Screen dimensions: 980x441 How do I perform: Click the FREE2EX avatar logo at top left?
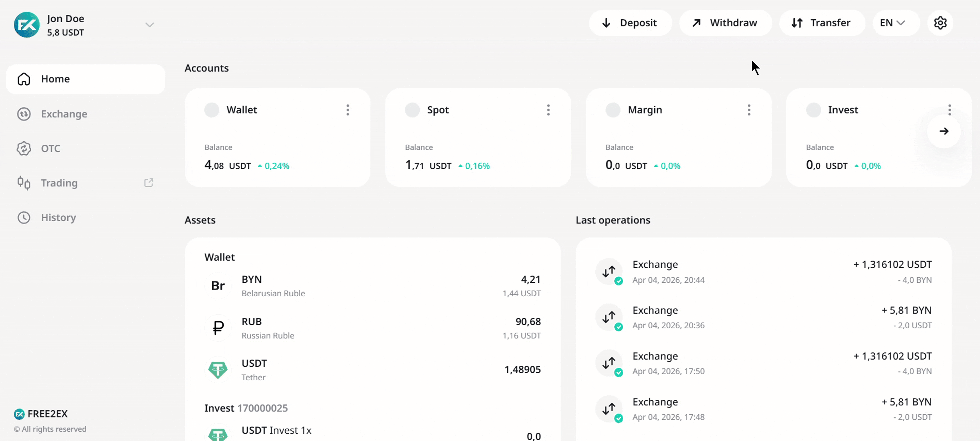27,25
